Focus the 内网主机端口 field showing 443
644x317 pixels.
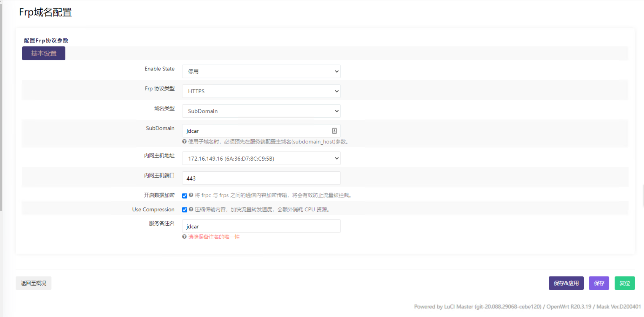click(x=261, y=178)
